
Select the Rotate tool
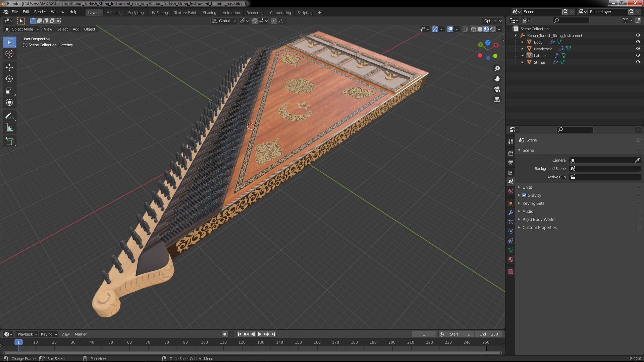[9, 79]
